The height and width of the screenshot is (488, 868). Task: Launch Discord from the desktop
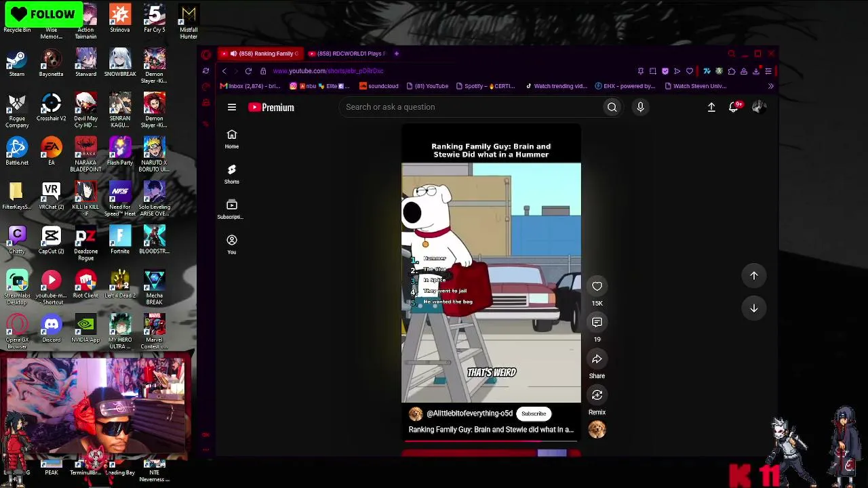52,329
